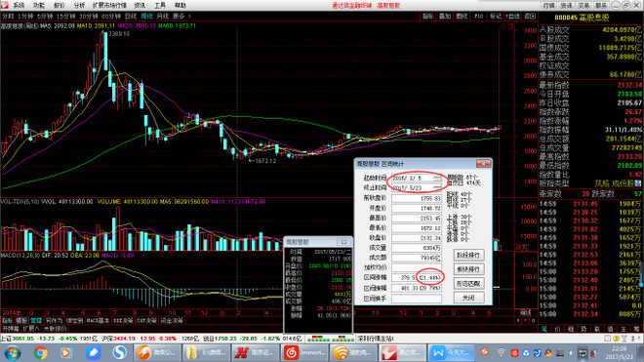This screenshot has width=644, height=362.
Task: Open Google Chrome from taskbar
Action: point(40,353)
